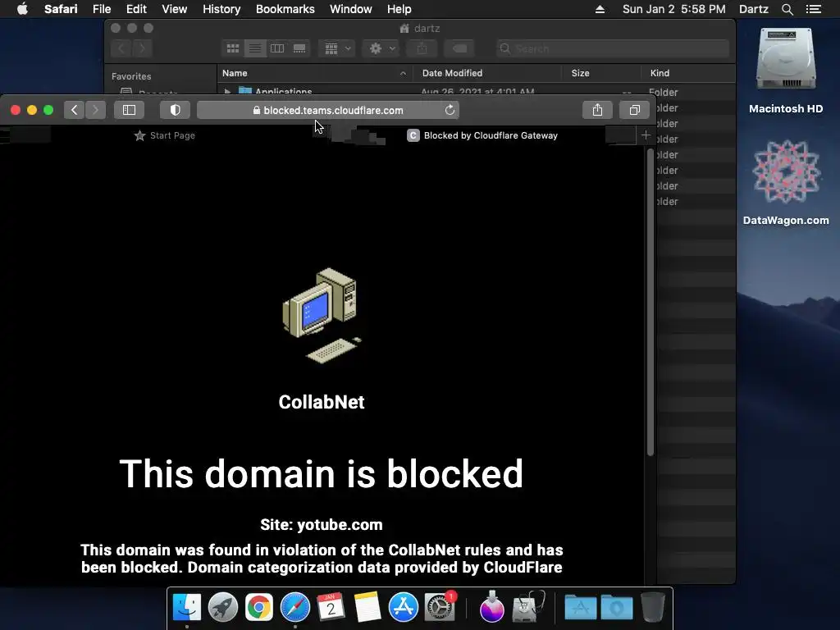840x630 pixels.
Task: Switch Finder window to icon view
Action: (x=232, y=48)
